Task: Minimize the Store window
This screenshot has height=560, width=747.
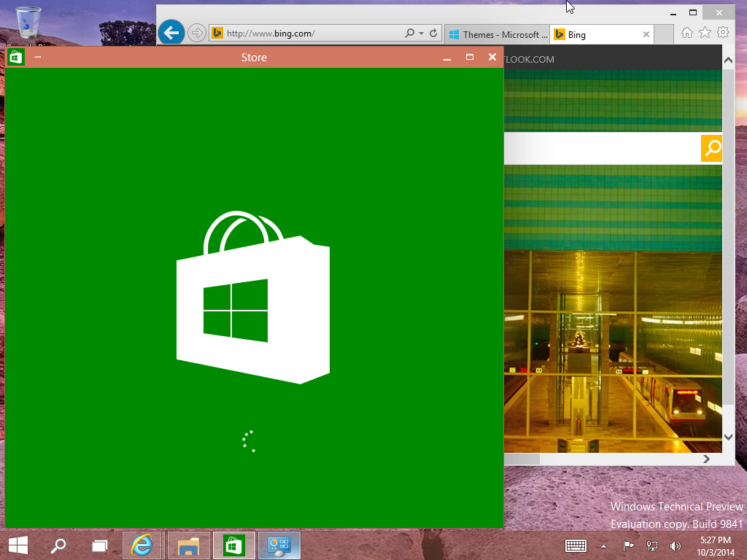Action: pos(447,58)
